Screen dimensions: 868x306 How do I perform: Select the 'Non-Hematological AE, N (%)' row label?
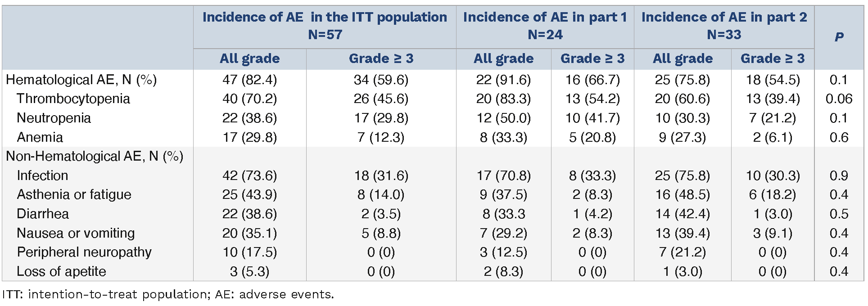(x=95, y=156)
